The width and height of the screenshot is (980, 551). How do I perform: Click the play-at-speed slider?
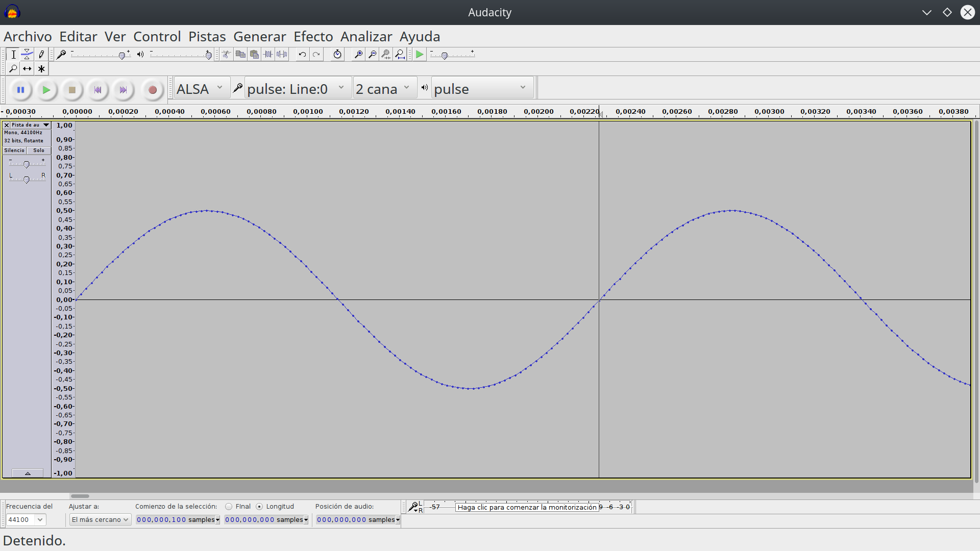coord(453,55)
